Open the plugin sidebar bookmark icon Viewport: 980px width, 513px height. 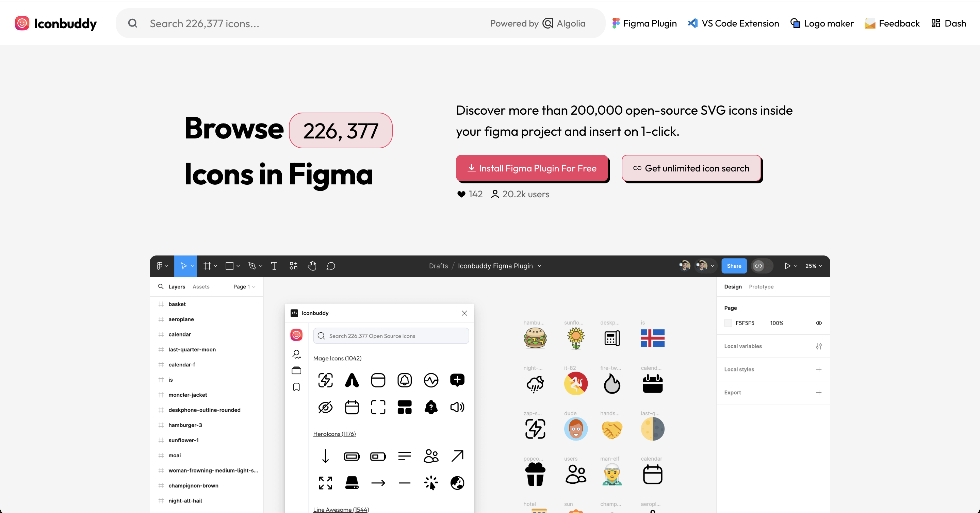(x=296, y=387)
